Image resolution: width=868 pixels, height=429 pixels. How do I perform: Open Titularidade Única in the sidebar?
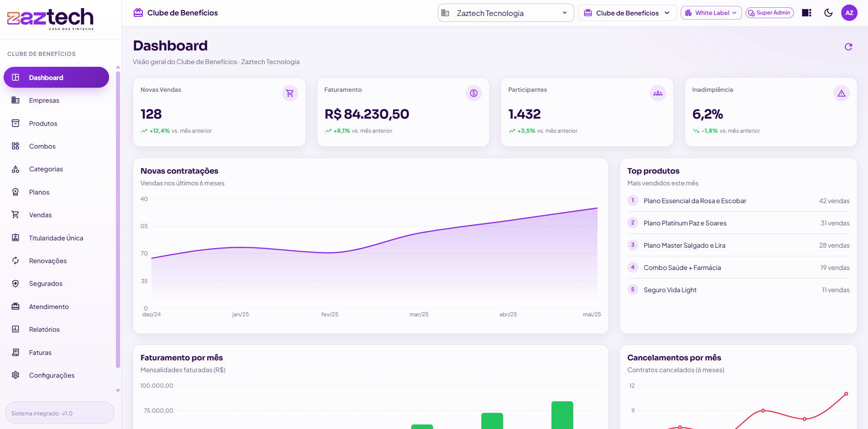[x=56, y=238]
